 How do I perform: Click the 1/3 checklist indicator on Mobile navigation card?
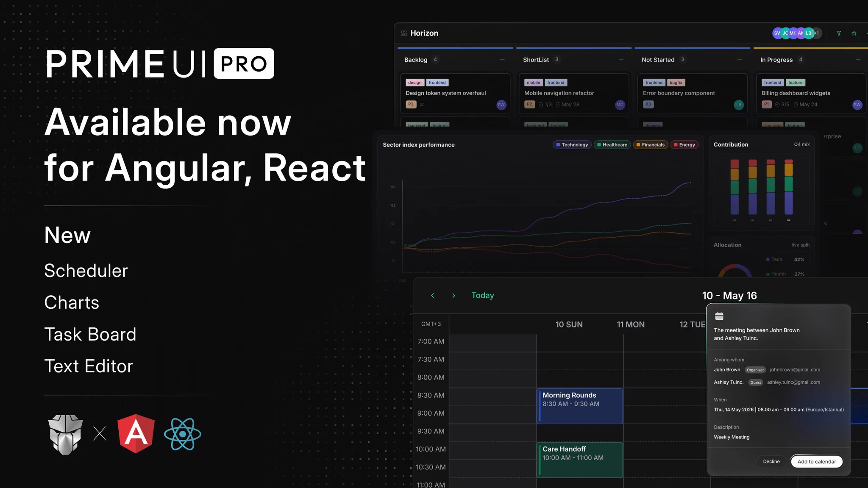click(545, 104)
